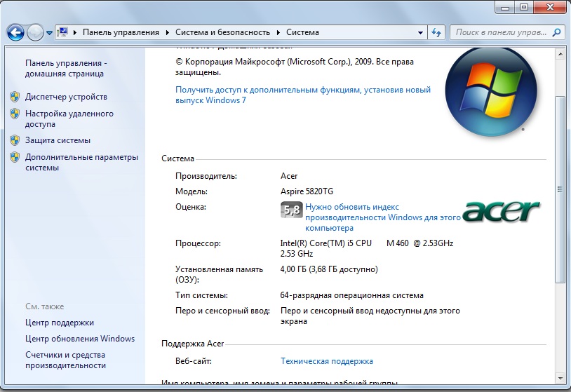Click the 5,8 performance rating badge
Viewport: 571px width, 392px height.
(x=290, y=209)
